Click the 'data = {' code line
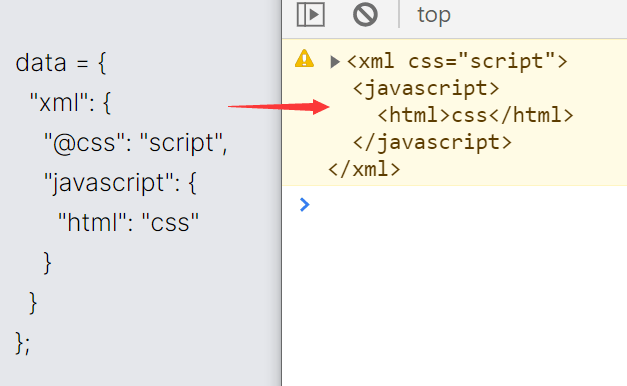 (x=61, y=63)
